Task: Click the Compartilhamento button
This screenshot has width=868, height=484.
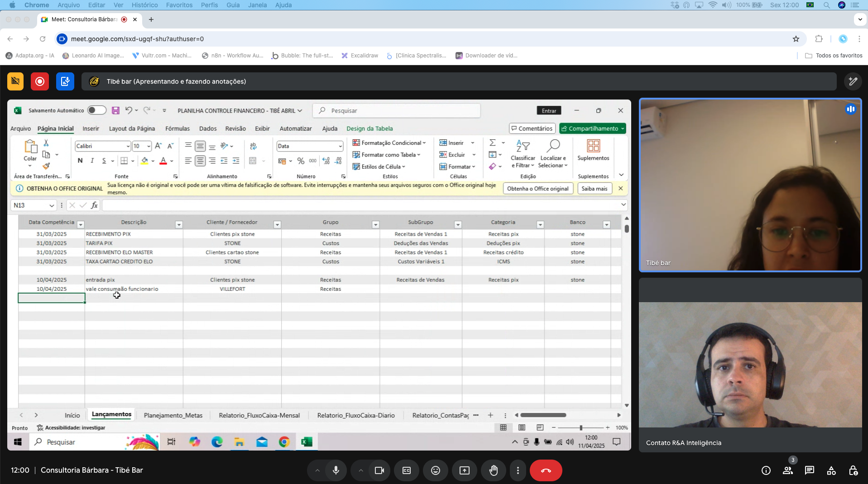Action: point(592,128)
